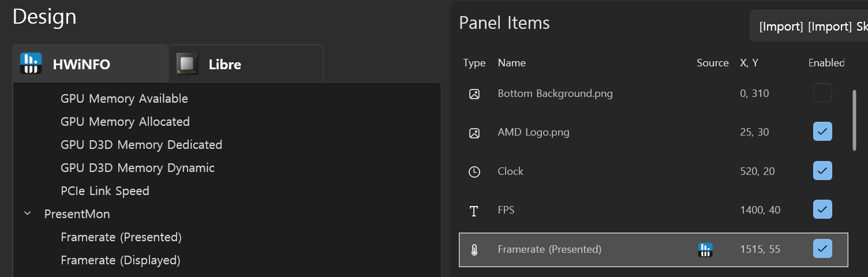
Task: Disable the AMD Logo.png checkbox
Action: (822, 132)
